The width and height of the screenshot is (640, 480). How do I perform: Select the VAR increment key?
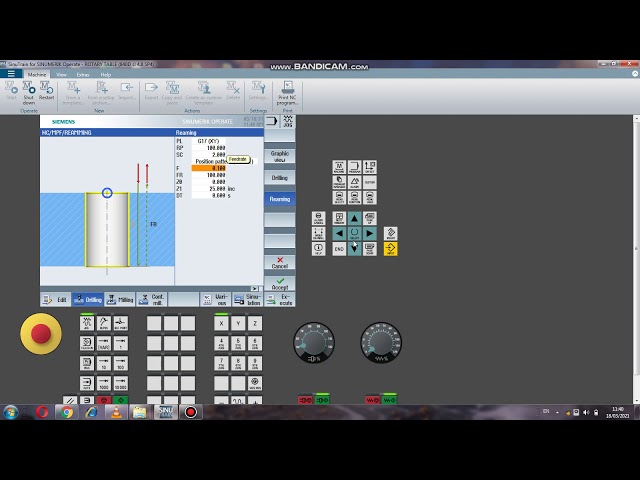(x=104, y=343)
